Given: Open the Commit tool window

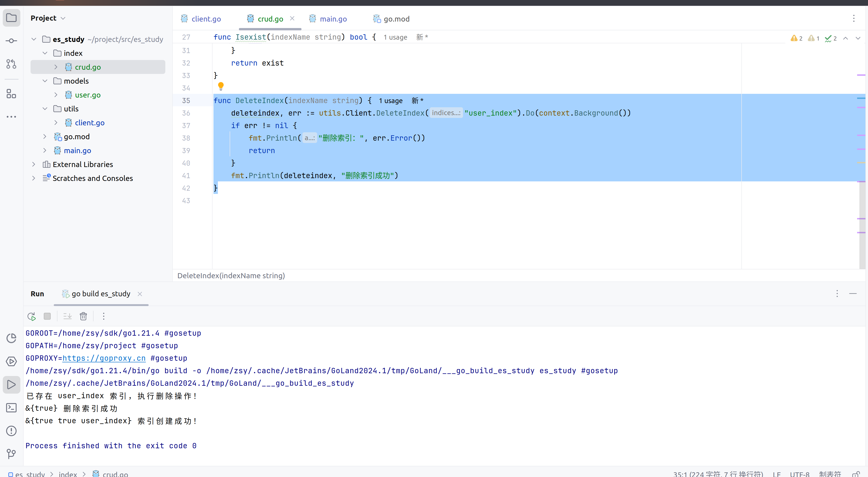Looking at the screenshot, I should [11, 41].
